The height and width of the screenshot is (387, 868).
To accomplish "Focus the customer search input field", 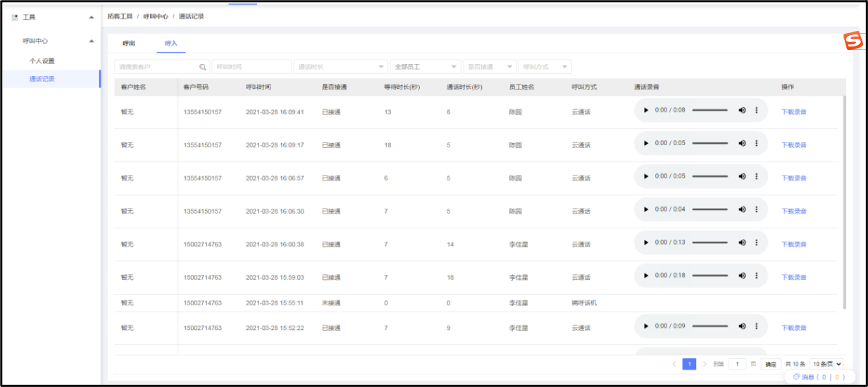I will click(162, 67).
